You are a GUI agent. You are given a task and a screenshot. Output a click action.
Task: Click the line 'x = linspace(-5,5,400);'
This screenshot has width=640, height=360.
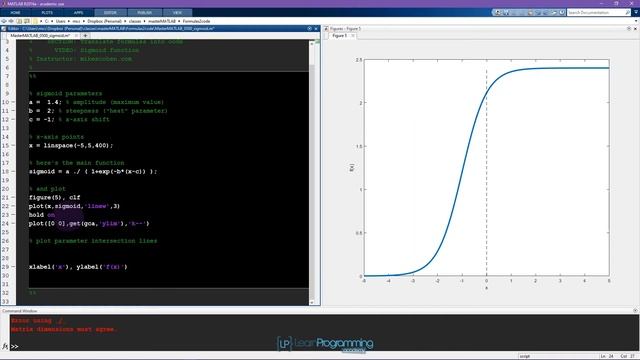(x=71, y=145)
